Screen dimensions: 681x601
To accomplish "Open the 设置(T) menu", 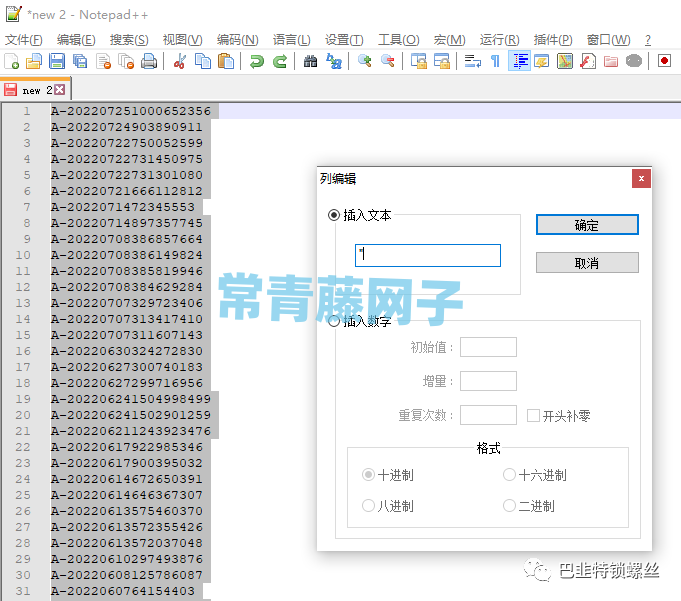I will point(344,40).
